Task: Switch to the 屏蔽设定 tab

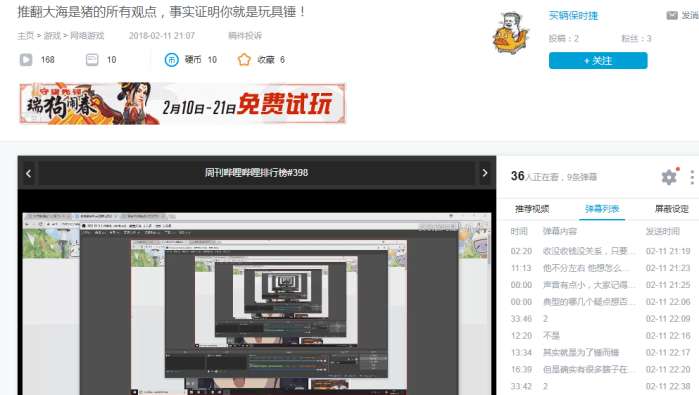Action: point(671,209)
